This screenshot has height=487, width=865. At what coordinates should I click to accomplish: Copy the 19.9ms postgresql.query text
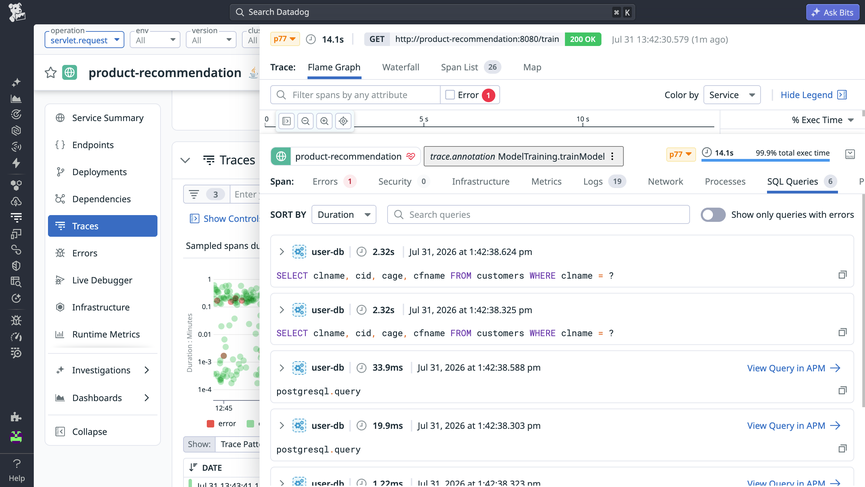point(842,448)
